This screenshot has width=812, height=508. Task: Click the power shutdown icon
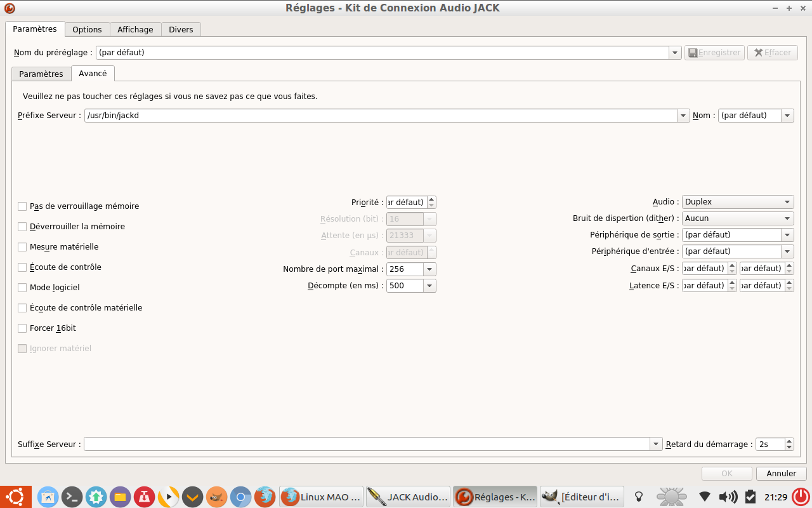click(x=801, y=497)
